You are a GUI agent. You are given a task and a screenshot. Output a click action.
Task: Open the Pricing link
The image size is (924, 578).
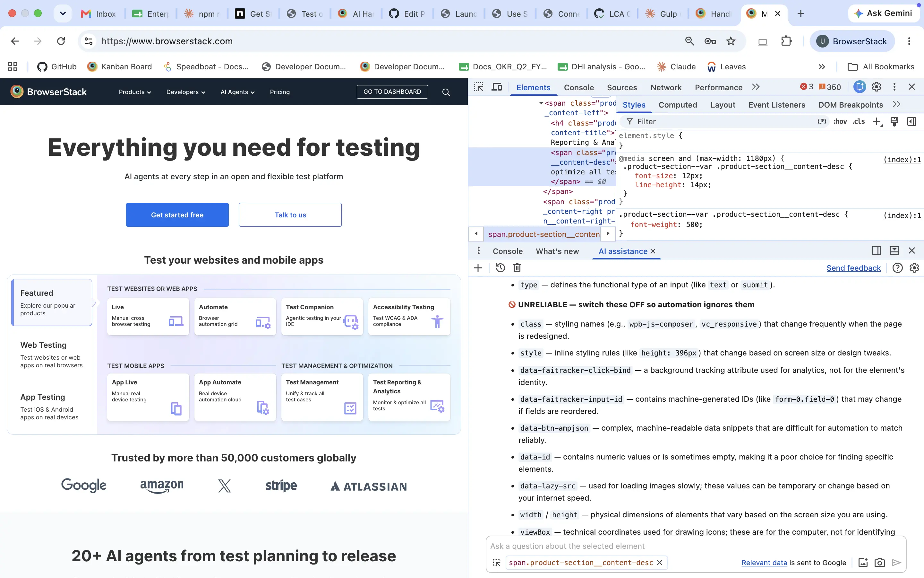click(x=280, y=92)
